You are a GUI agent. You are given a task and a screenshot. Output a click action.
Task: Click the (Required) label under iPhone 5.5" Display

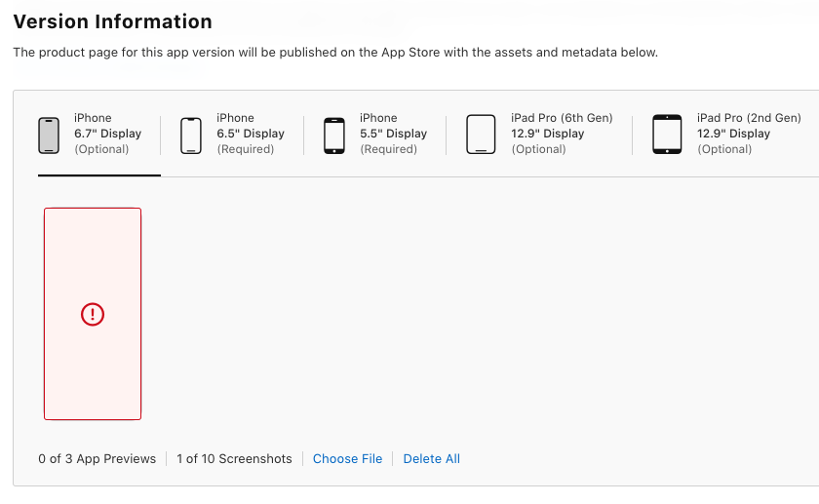click(388, 149)
